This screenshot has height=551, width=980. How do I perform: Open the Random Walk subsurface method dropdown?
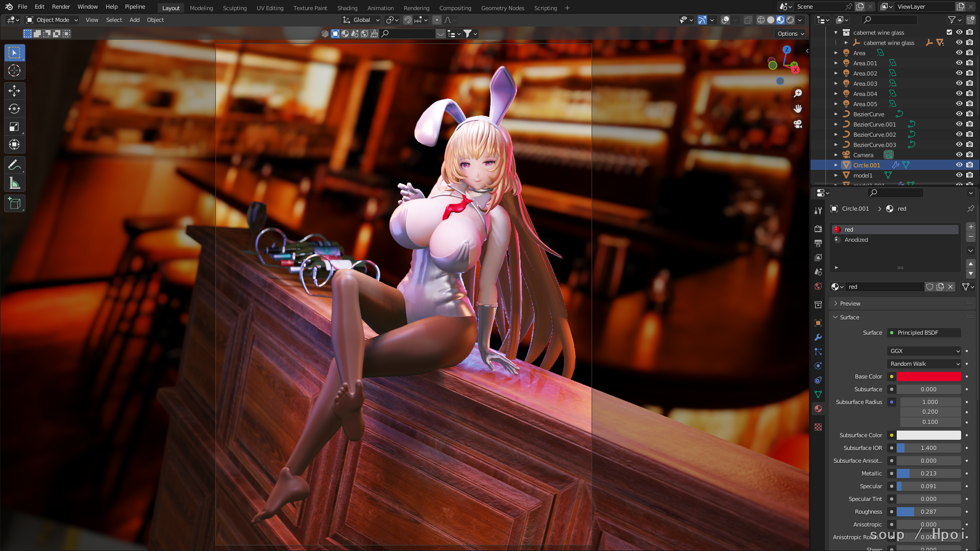(x=924, y=364)
